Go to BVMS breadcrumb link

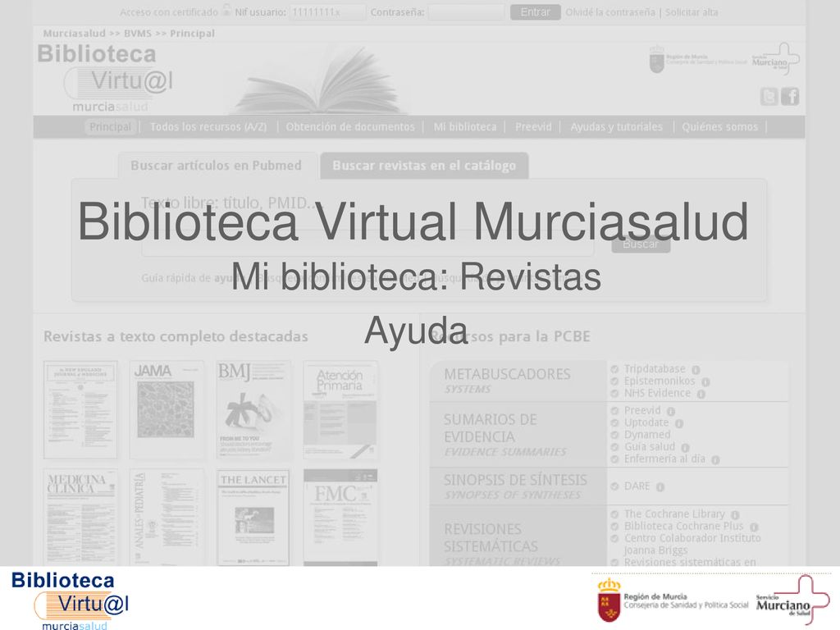coord(138,33)
